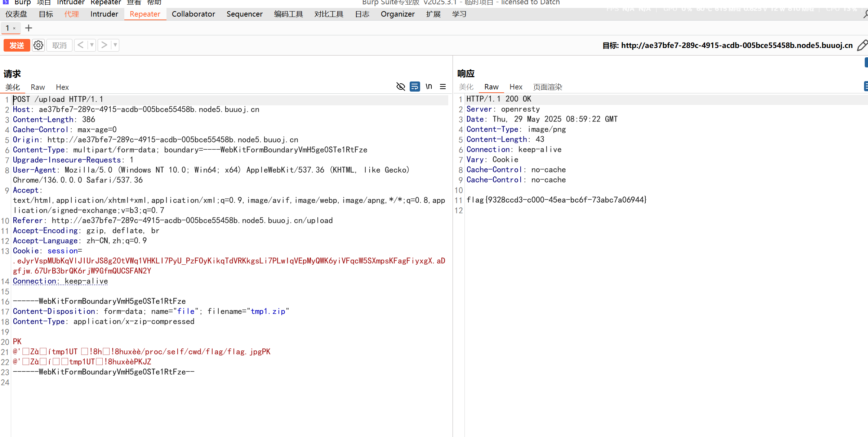Open the Collaborator tab
868x437 pixels.
tap(193, 14)
